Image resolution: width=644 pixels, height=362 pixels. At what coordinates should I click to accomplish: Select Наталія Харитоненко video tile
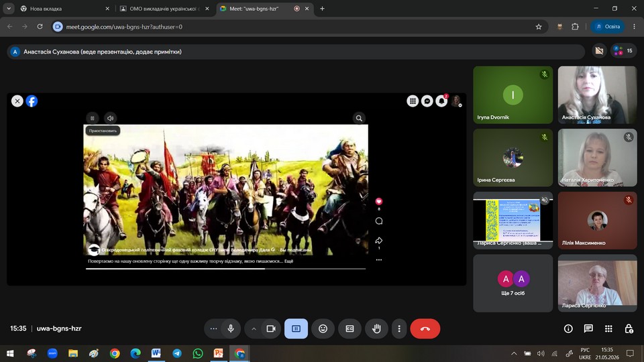click(597, 158)
